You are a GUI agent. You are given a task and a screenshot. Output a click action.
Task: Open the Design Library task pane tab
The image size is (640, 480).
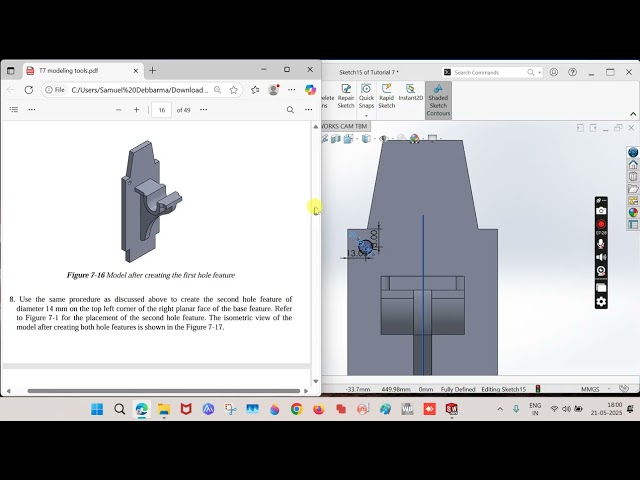tap(633, 177)
